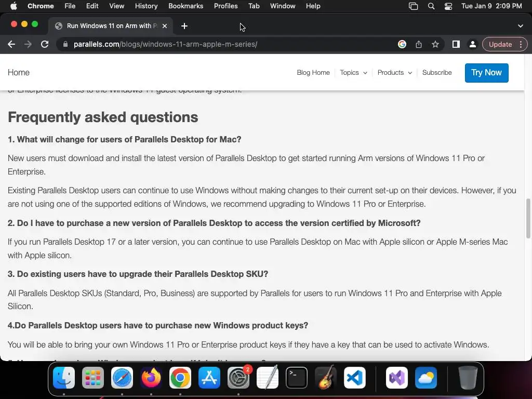The image size is (532, 399).
Task: Open Chrome's three-dot menu
Action: pos(521,44)
